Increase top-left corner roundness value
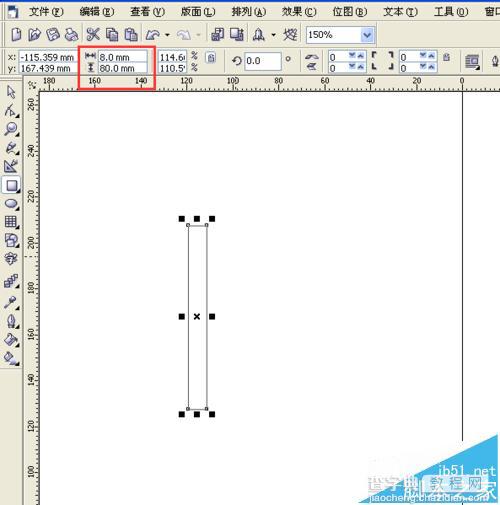 [360, 56]
